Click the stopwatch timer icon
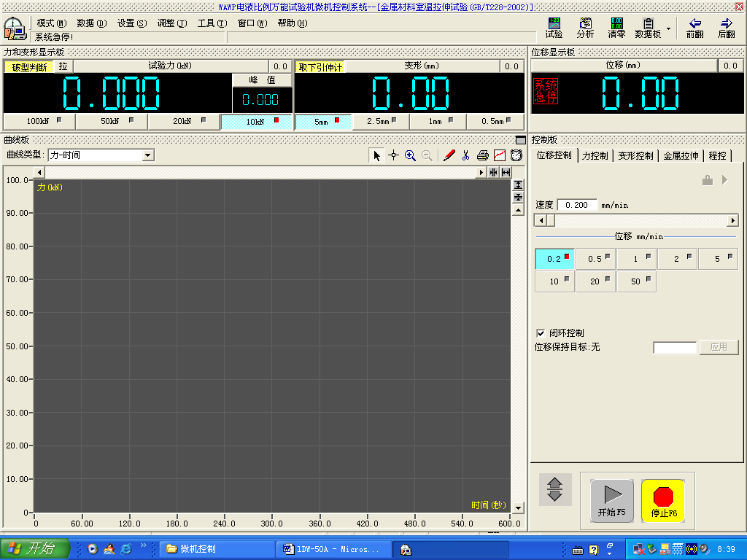The height and width of the screenshot is (560, 747). click(x=516, y=155)
